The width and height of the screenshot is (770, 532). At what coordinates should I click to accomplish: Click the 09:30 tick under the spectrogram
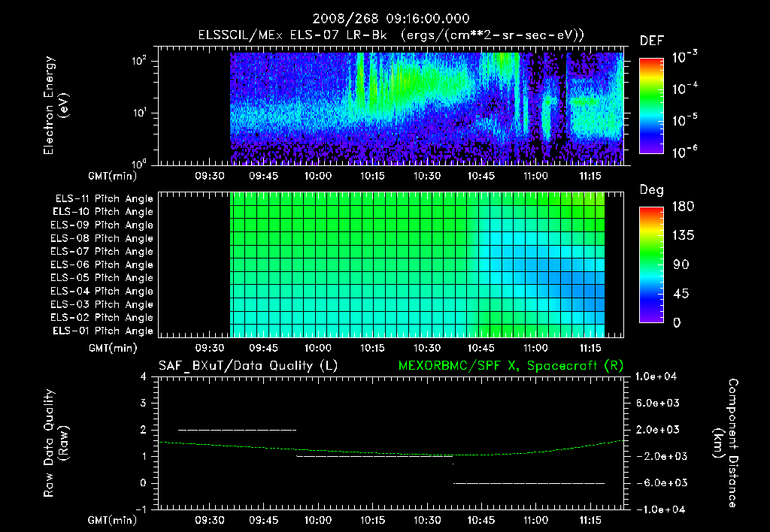click(x=210, y=176)
